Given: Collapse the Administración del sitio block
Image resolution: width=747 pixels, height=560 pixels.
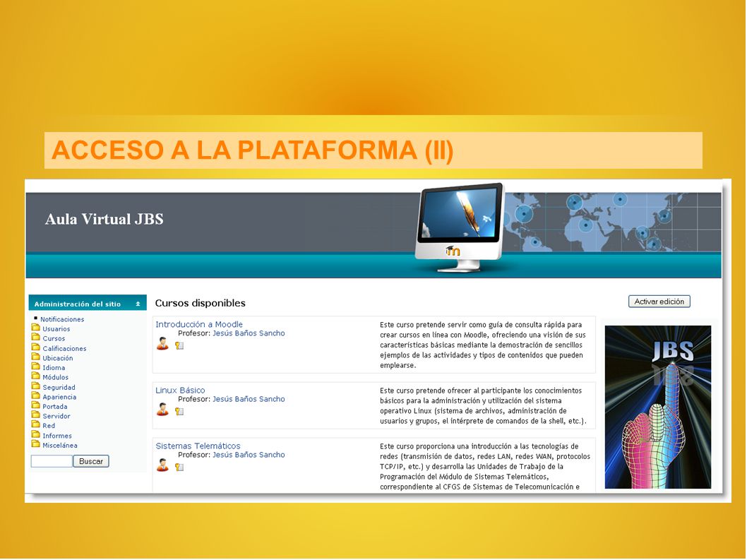Looking at the screenshot, I should (138, 304).
